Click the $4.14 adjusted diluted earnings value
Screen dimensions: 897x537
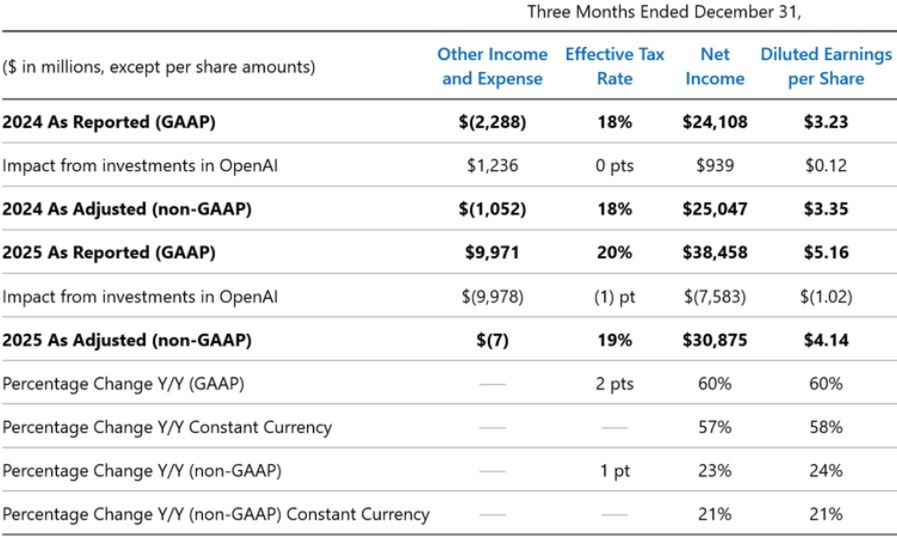coord(825,340)
